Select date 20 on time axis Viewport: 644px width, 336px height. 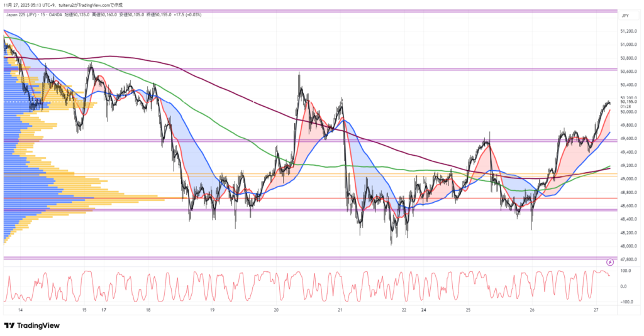point(276,310)
